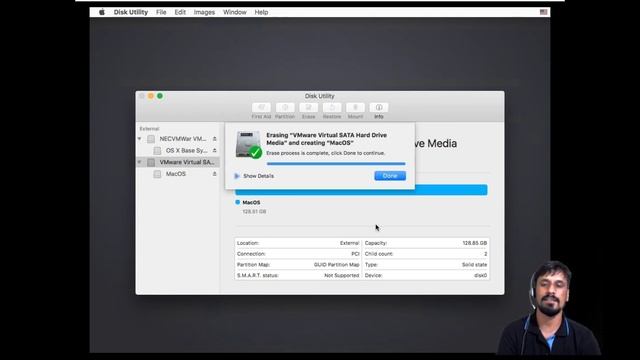Eject the OS X Base System volume

(214, 151)
